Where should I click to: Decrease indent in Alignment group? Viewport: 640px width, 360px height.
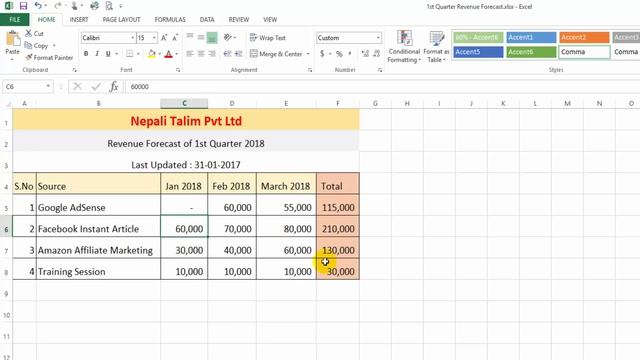tap(227, 54)
